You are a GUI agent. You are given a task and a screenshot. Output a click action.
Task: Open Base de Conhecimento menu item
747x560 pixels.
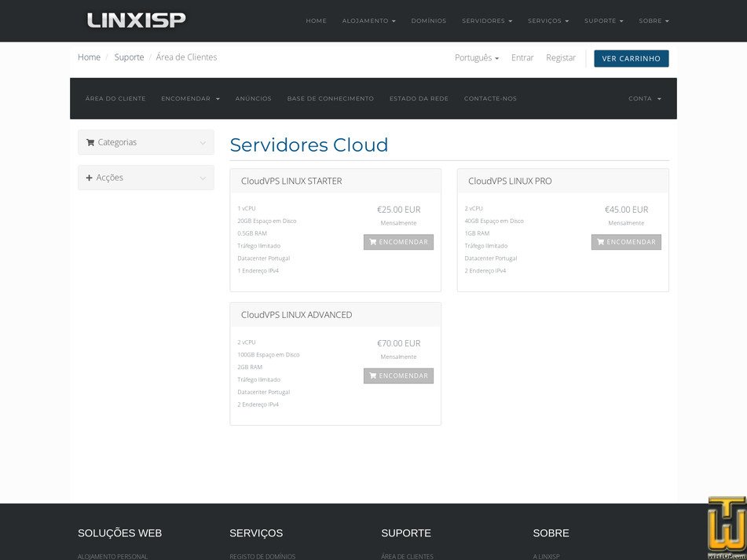click(330, 99)
